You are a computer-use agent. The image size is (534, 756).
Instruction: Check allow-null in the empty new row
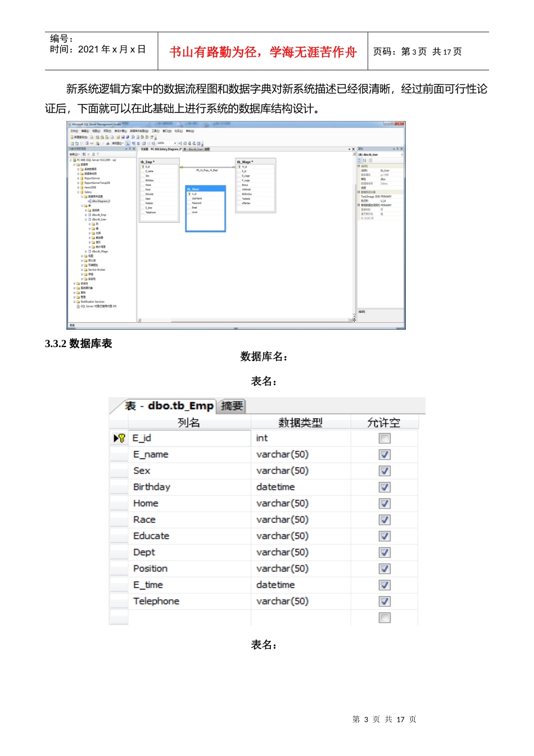click(x=384, y=618)
